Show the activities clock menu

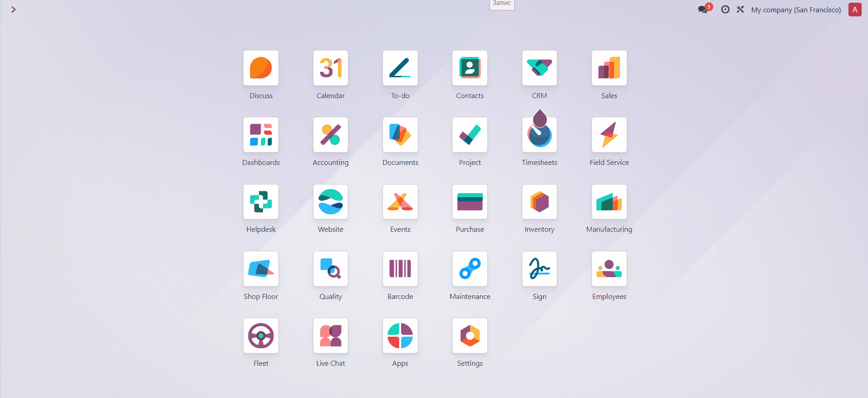725,10
